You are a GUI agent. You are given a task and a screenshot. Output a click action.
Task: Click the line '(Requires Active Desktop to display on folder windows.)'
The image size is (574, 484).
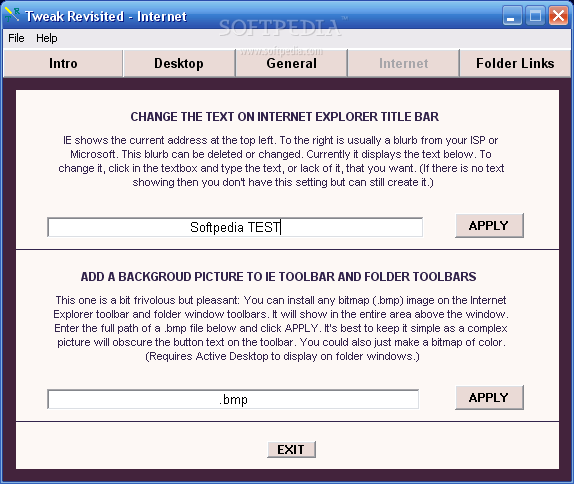pos(282,356)
